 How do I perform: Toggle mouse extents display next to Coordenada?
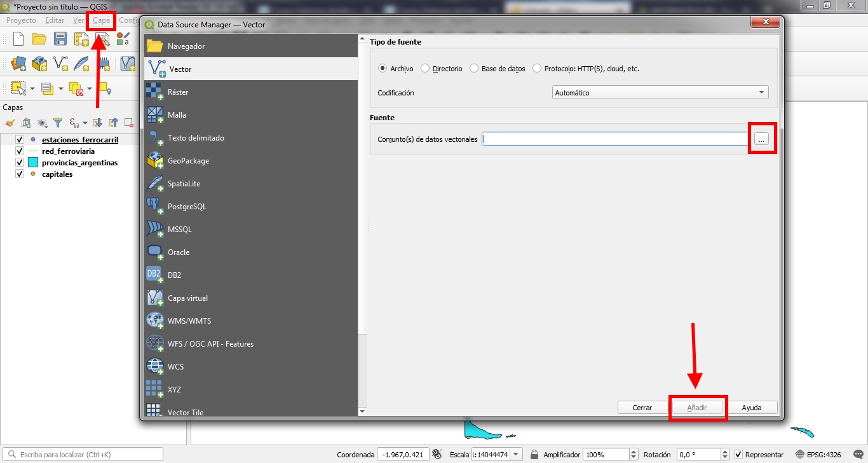point(437,454)
